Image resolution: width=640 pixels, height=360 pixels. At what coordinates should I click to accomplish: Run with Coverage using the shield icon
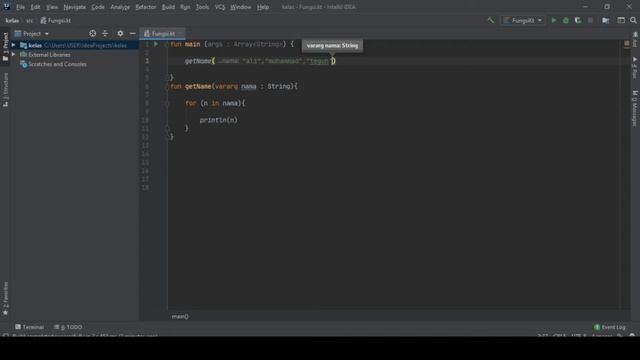click(x=578, y=20)
